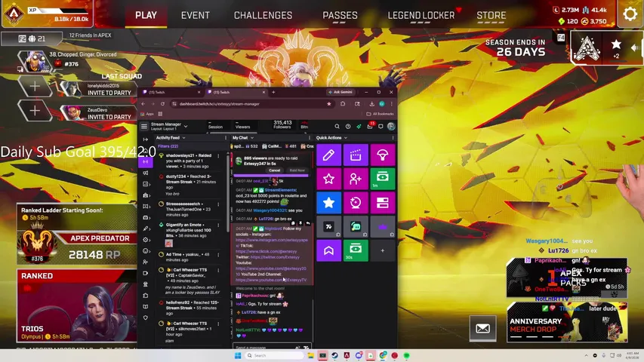Click the Ask Gemini button
Image resolution: width=644 pixels, height=362 pixels.
[x=340, y=92]
